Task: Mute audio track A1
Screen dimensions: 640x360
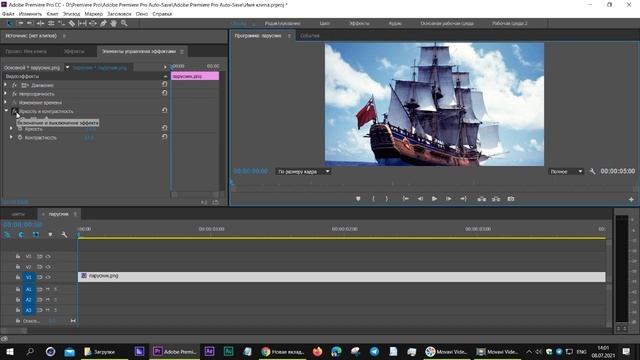Action: click(x=48, y=289)
